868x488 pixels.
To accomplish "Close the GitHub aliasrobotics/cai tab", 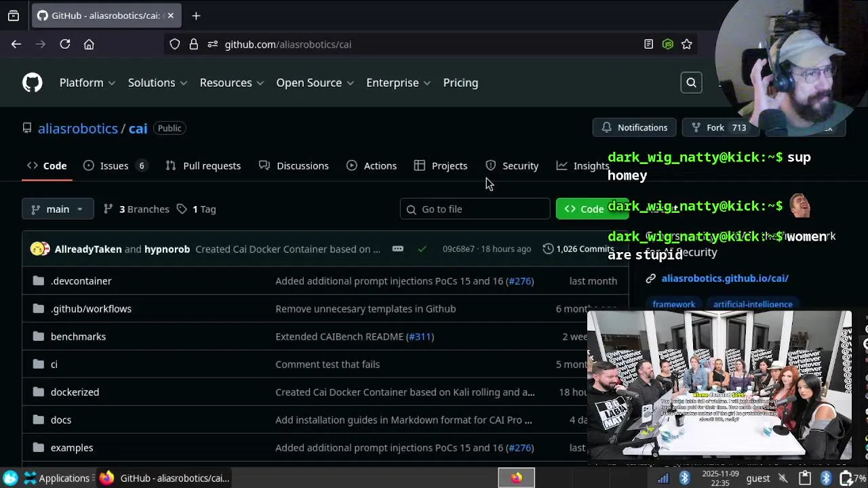I will click(171, 16).
